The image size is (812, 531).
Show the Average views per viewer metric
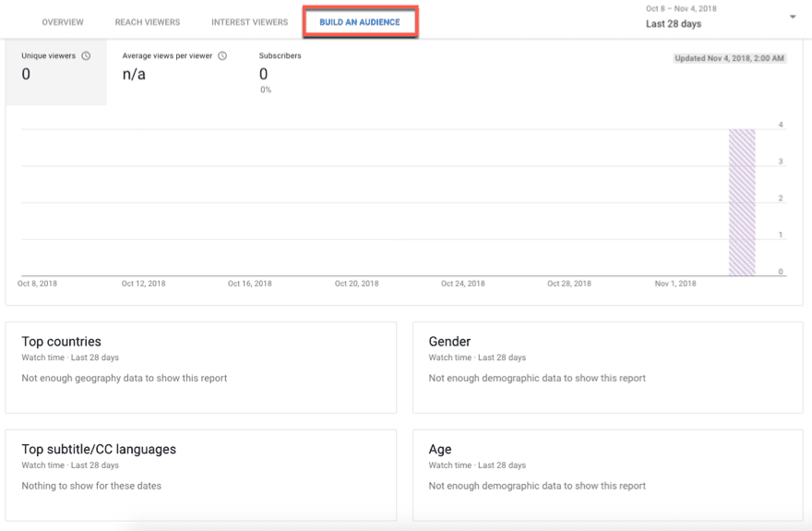click(x=171, y=72)
